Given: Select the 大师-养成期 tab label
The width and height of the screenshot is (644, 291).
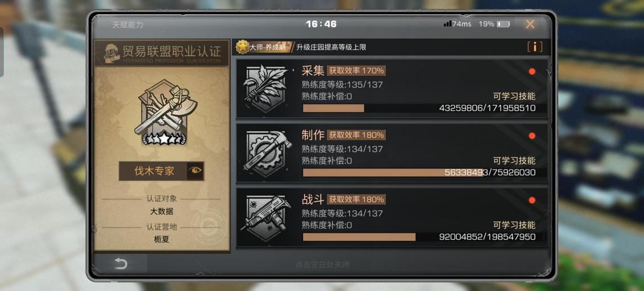Looking at the screenshot, I should pos(268,47).
